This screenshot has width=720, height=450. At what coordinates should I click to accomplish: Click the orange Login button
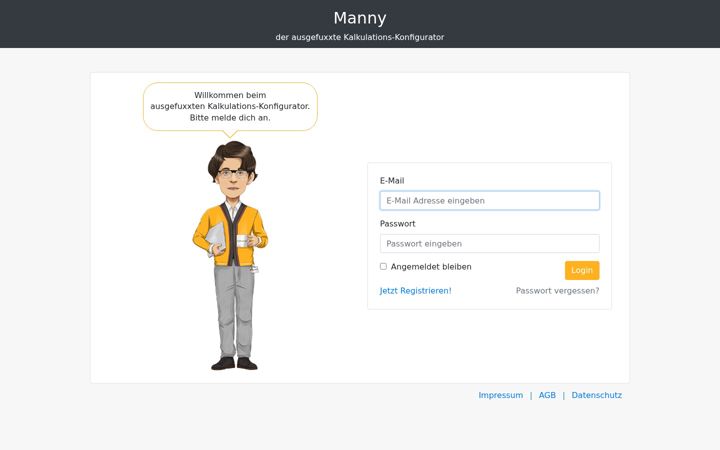coord(582,270)
